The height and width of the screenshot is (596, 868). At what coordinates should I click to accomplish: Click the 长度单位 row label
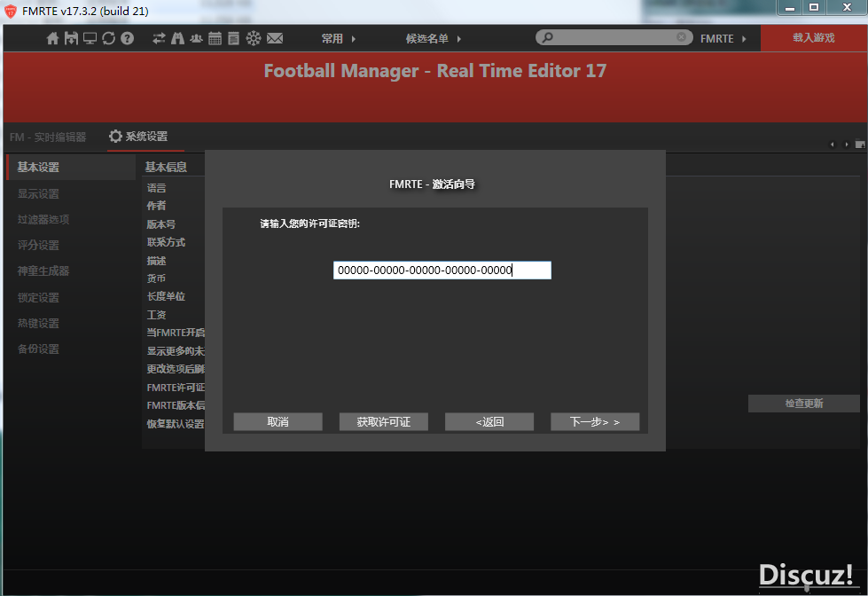(166, 296)
